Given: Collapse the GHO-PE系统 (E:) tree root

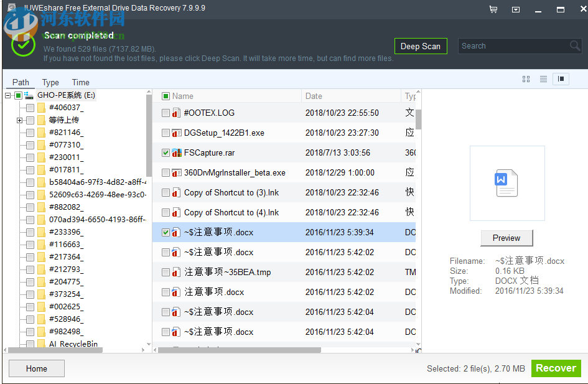Looking at the screenshot, I should point(7,95).
